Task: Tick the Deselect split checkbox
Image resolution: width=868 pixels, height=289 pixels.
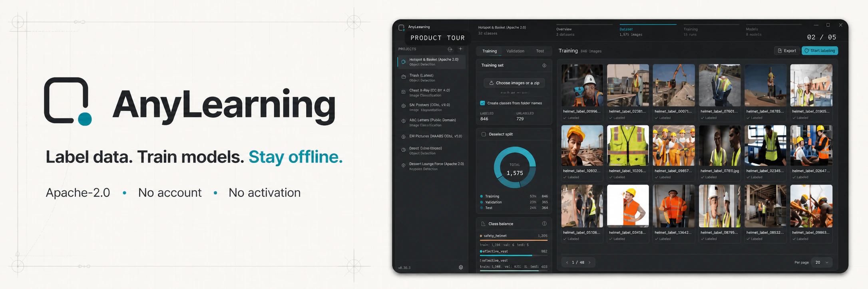Action: pos(484,134)
